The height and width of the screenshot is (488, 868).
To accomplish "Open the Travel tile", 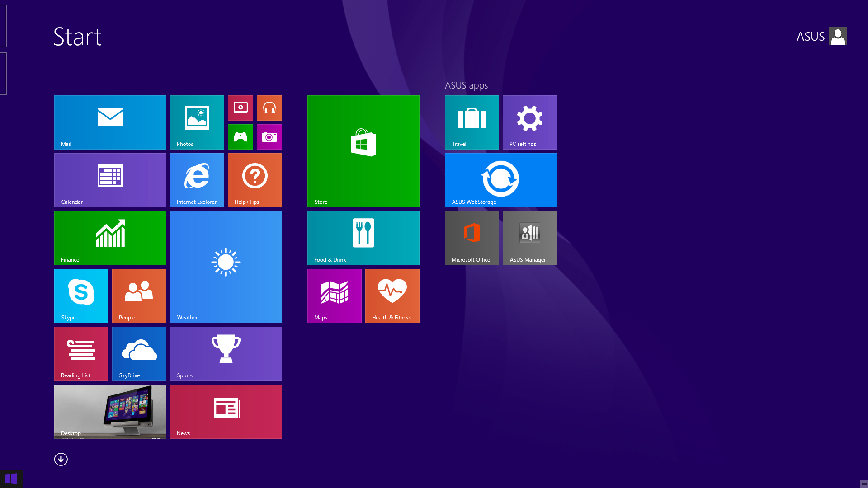I will (x=472, y=122).
